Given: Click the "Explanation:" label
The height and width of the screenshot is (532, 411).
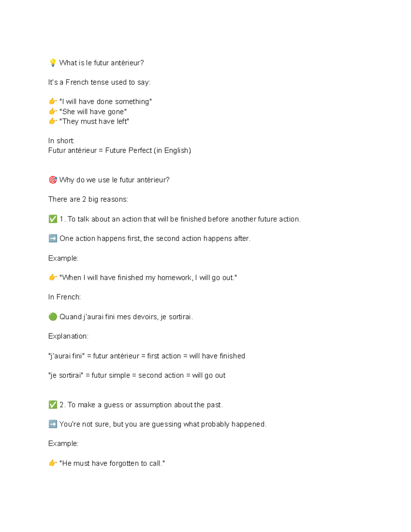Looking at the screenshot, I should (68, 336).
